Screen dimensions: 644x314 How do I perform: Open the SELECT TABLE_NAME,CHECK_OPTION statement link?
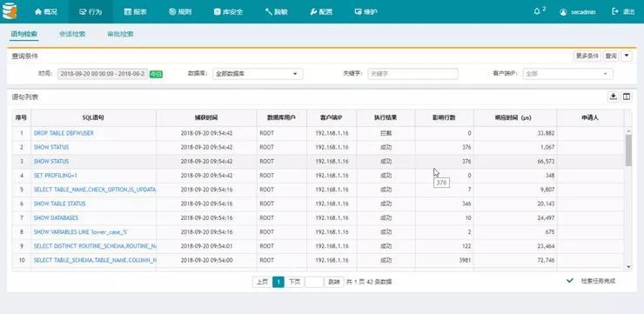click(x=95, y=190)
